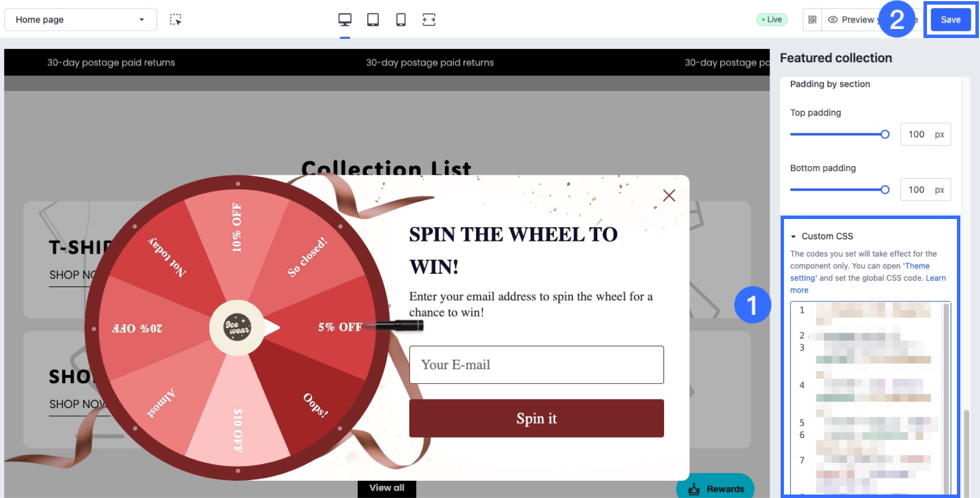
Task: Click the Spin it button
Action: 536,418
